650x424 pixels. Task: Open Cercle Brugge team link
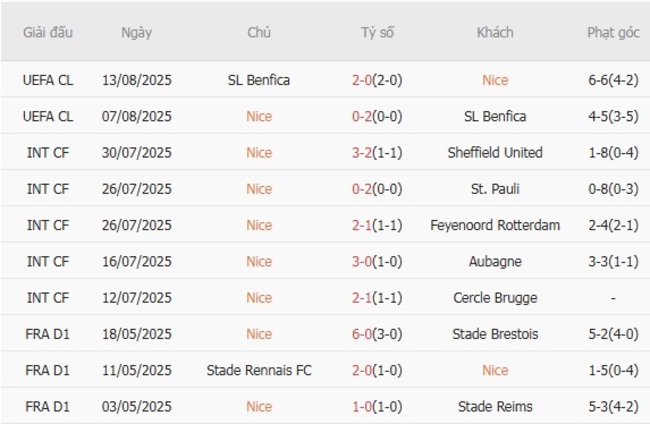[x=495, y=298]
